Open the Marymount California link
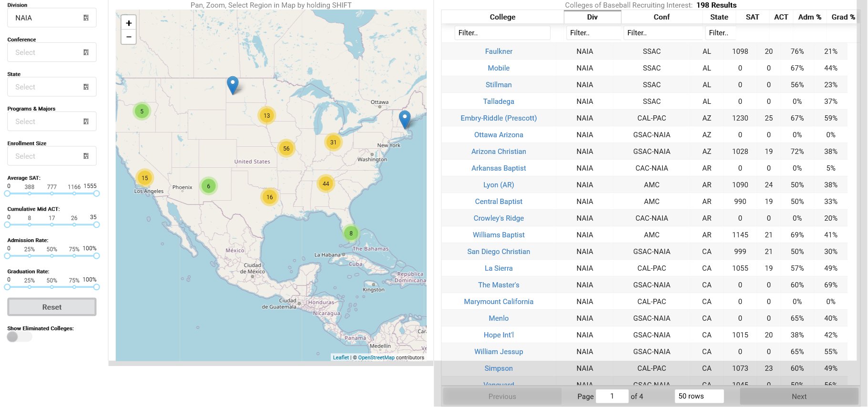The width and height of the screenshot is (868, 407). pyautogui.click(x=499, y=302)
